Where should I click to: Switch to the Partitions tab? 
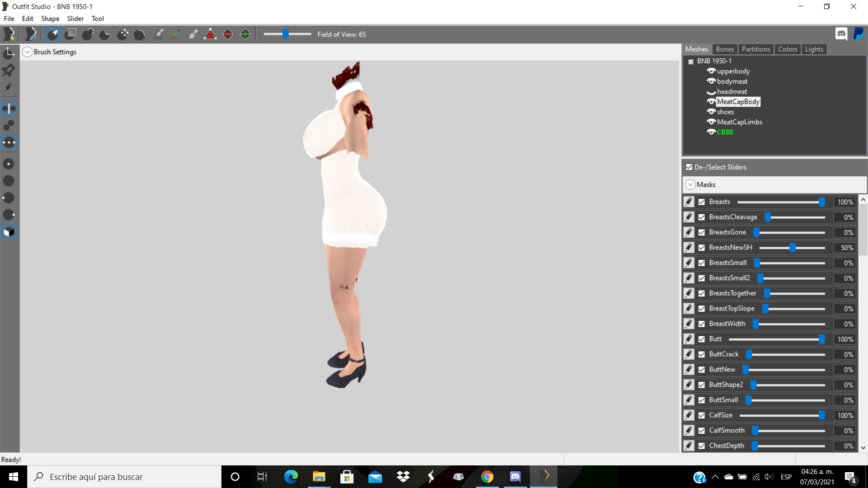point(756,49)
